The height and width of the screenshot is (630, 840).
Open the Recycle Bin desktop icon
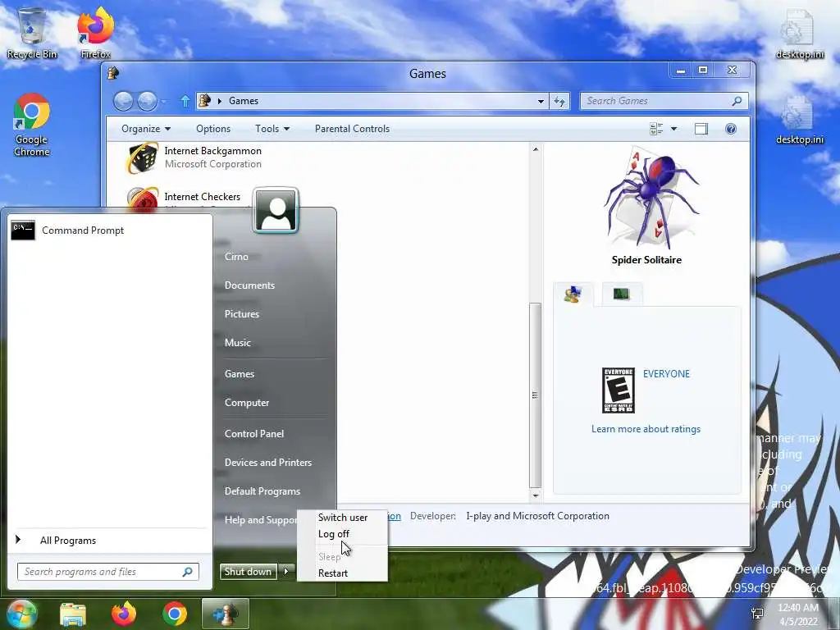click(x=32, y=32)
